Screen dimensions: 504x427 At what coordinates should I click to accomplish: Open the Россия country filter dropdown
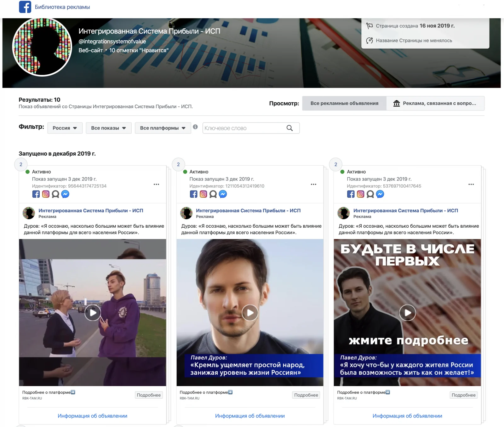click(x=65, y=128)
